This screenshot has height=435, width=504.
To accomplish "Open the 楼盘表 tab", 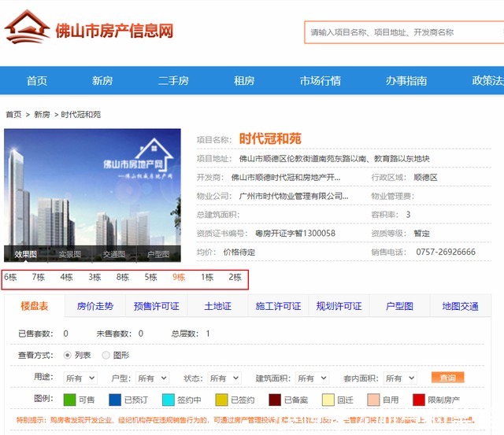I will [35, 306].
